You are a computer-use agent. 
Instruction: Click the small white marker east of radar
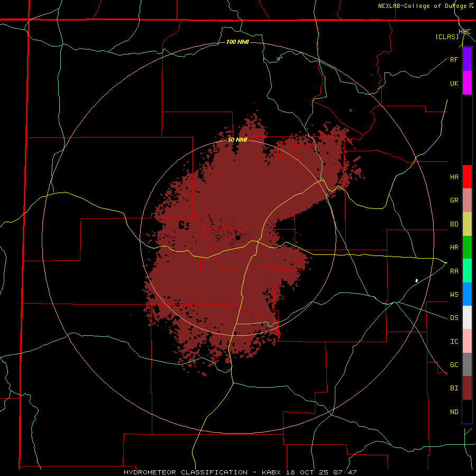tap(417, 280)
